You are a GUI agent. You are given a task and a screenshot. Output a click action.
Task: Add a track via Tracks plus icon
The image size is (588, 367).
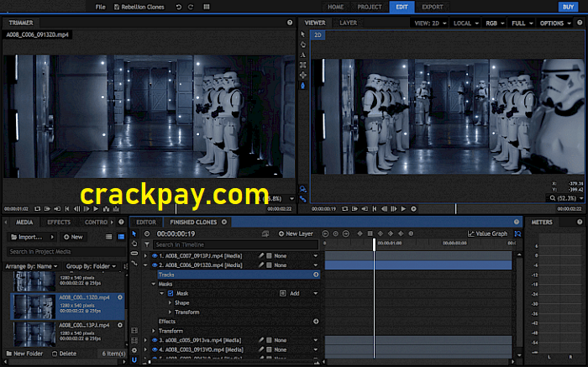(316, 275)
